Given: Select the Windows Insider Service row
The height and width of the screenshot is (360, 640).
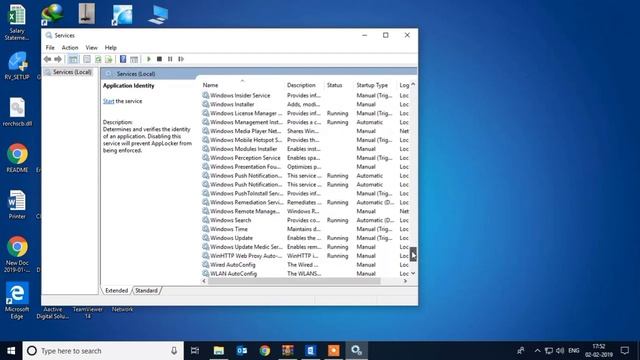Looking at the screenshot, I should 306,96.
